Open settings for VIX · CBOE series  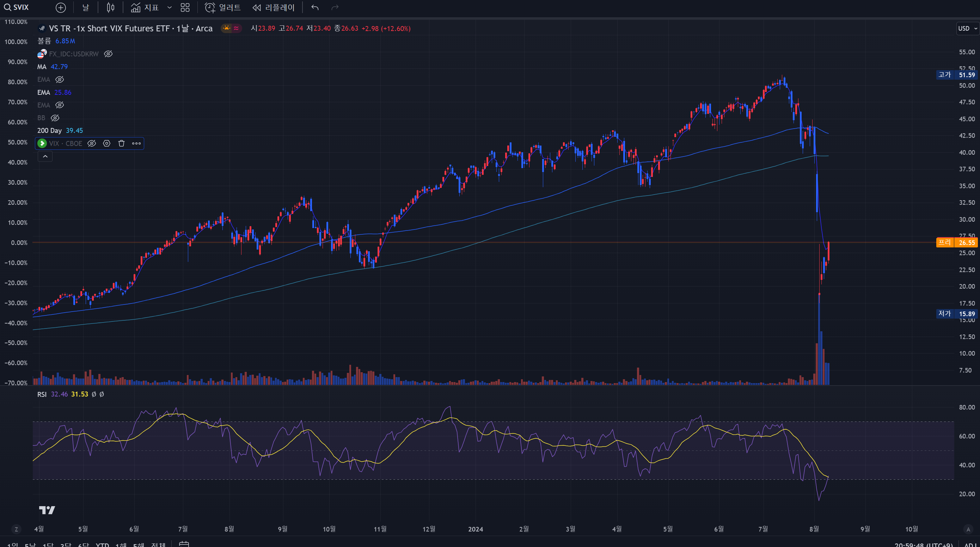click(106, 143)
